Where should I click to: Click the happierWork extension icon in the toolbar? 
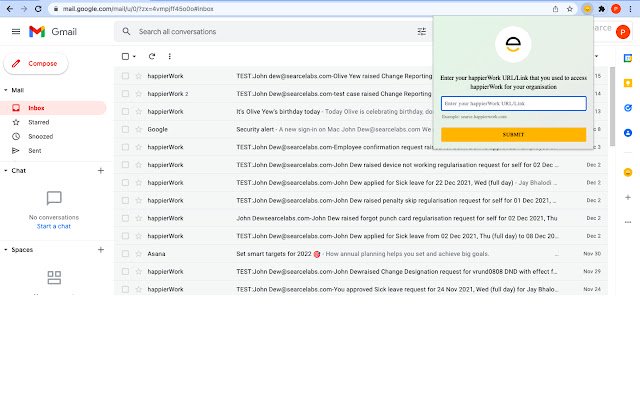tap(587, 9)
